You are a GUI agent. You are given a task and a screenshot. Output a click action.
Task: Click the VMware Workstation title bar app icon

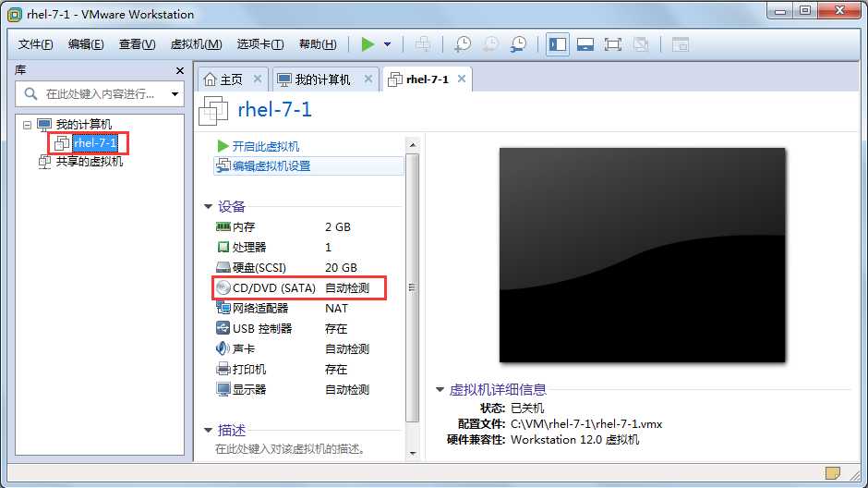[15, 15]
